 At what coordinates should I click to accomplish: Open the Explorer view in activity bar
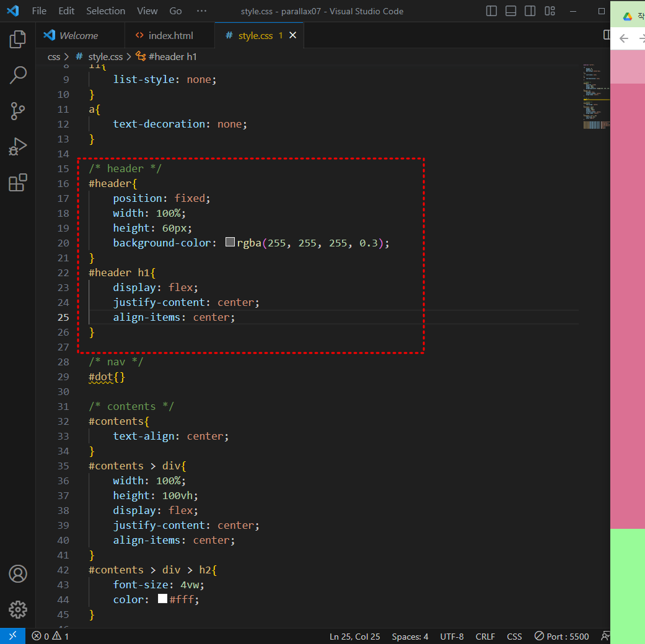pyautogui.click(x=18, y=40)
